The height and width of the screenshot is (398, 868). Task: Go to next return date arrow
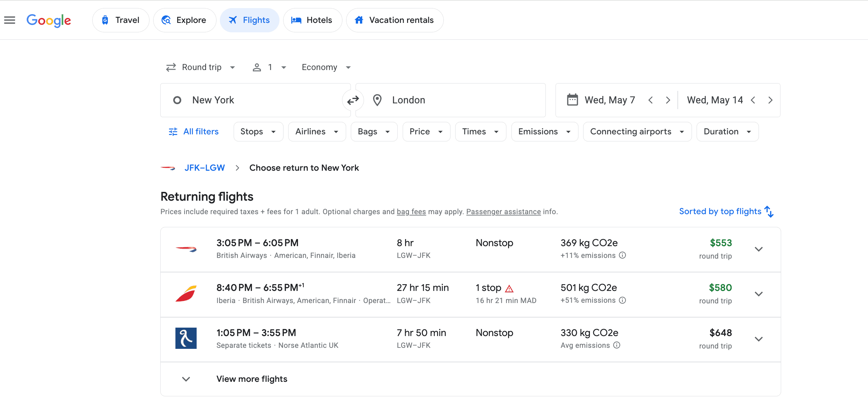click(x=770, y=100)
